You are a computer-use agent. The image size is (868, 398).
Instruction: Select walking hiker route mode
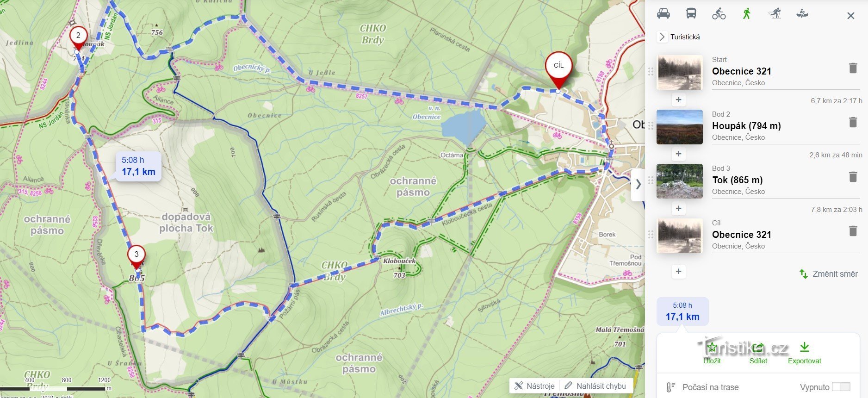746,13
